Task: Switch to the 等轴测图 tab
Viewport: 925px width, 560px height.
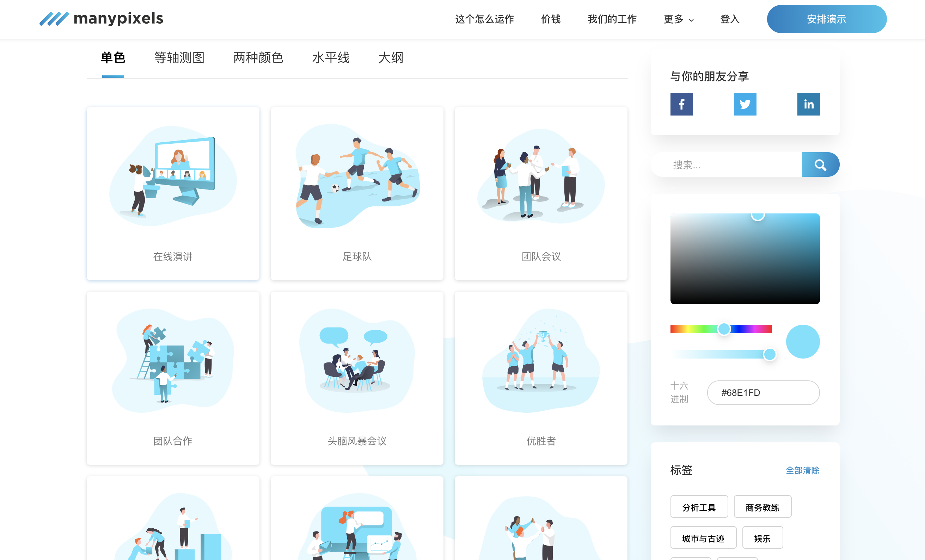Action: (x=179, y=58)
